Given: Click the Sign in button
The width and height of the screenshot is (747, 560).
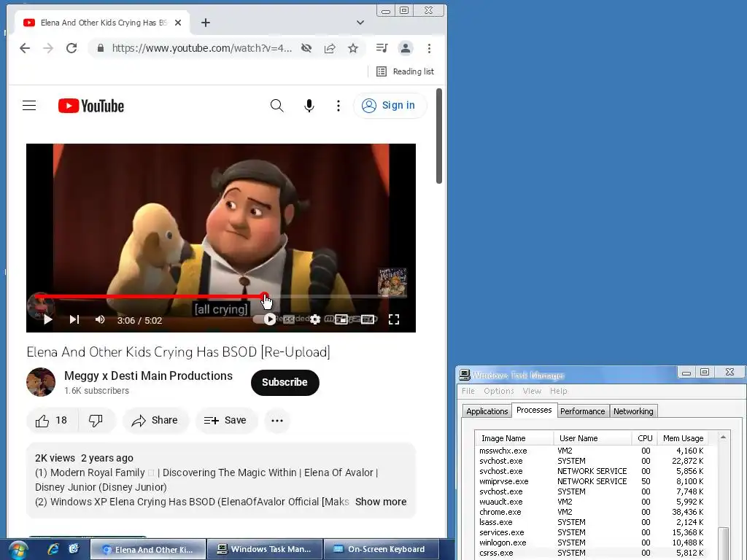Looking at the screenshot, I should [390, 105].
